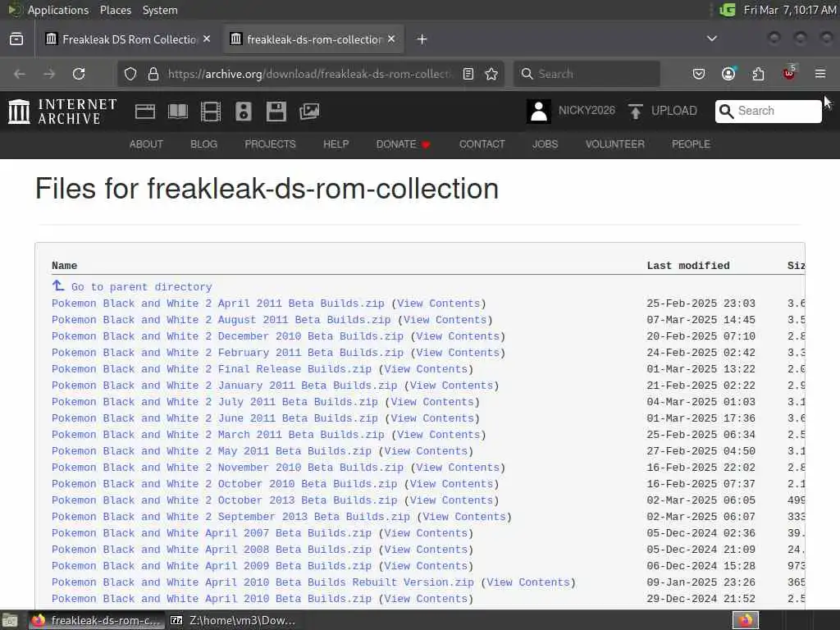
Task: Close the freakleak-ds-rom-collection tab
Action: (x=391, y=39)
